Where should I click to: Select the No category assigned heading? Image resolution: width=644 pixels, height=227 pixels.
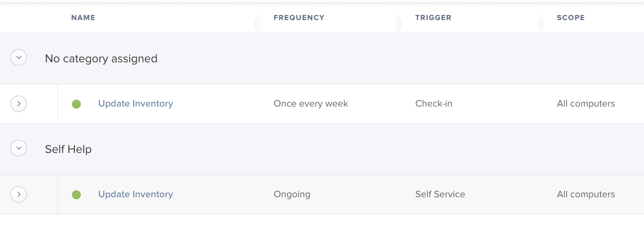[x=101, y=59]
